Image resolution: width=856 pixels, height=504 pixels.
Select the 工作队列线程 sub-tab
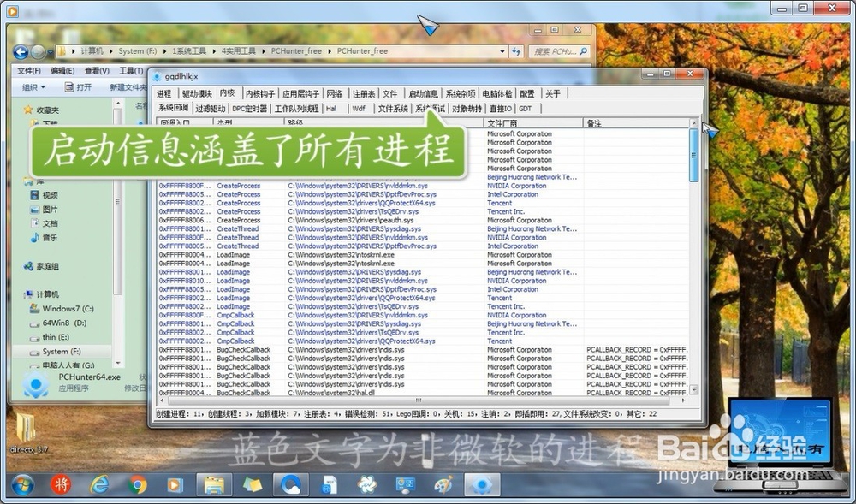(x=296, y=109)
